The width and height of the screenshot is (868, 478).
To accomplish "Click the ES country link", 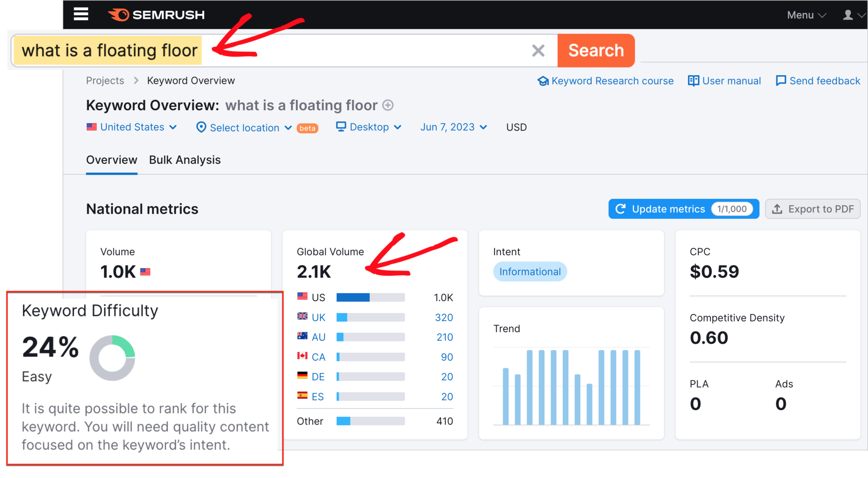I will (x=317, y=397).
